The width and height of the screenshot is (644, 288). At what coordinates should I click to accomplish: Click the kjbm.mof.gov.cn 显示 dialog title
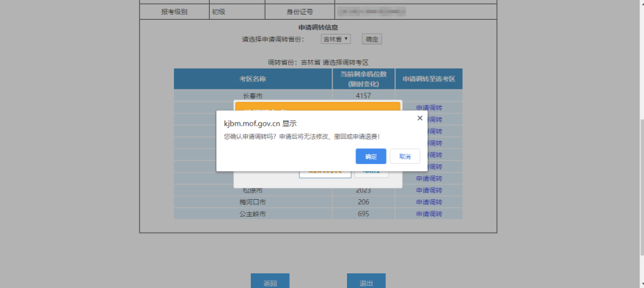click(260, 123)
